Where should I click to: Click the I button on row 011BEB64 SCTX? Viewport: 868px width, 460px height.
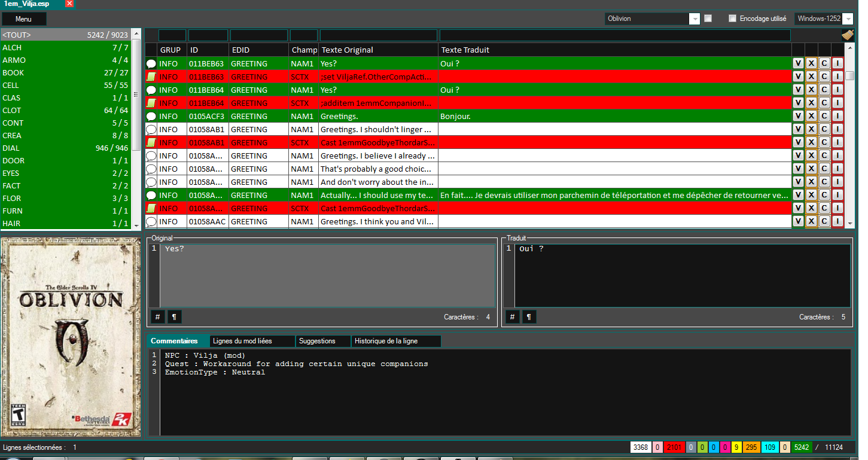837,103
